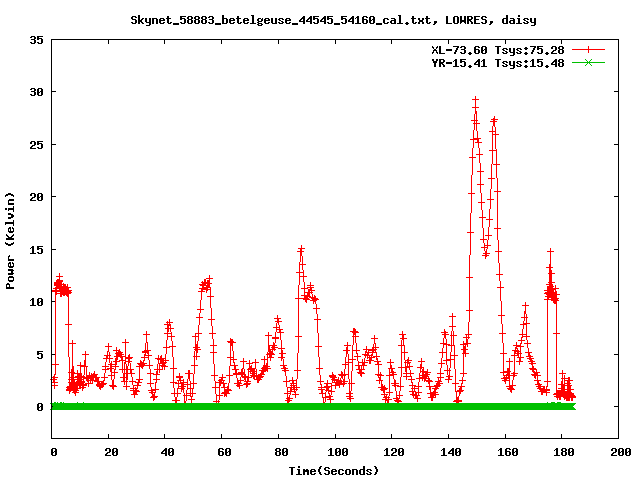Click the x-axis tick label 100
Screen dimensions: 640x480
338,452
